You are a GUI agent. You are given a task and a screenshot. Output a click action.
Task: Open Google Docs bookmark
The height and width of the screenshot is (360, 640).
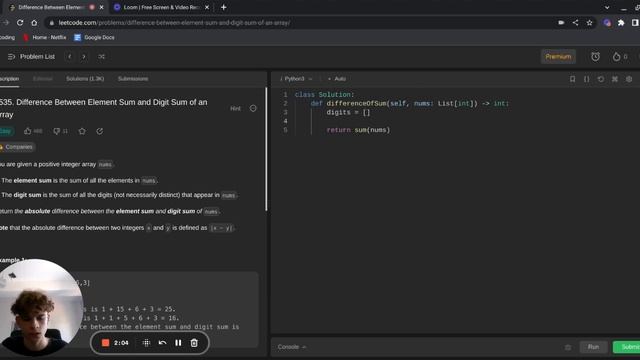click(94, 38)
